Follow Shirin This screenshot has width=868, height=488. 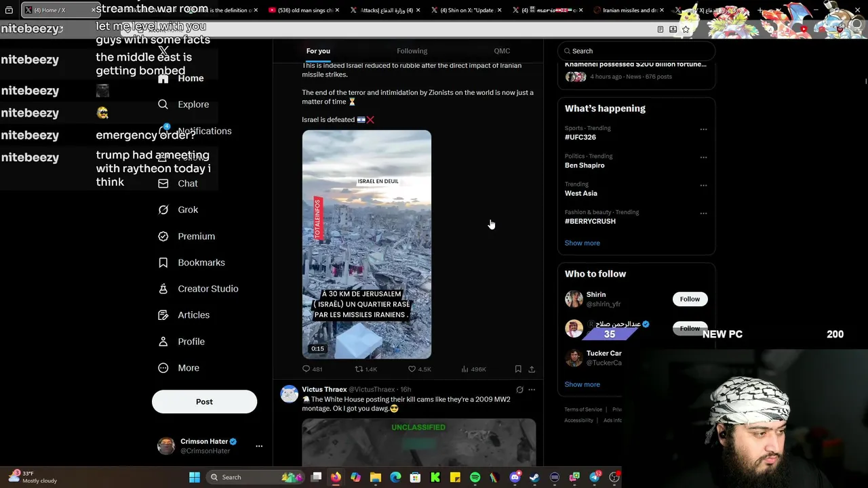(x=690, y=299)
